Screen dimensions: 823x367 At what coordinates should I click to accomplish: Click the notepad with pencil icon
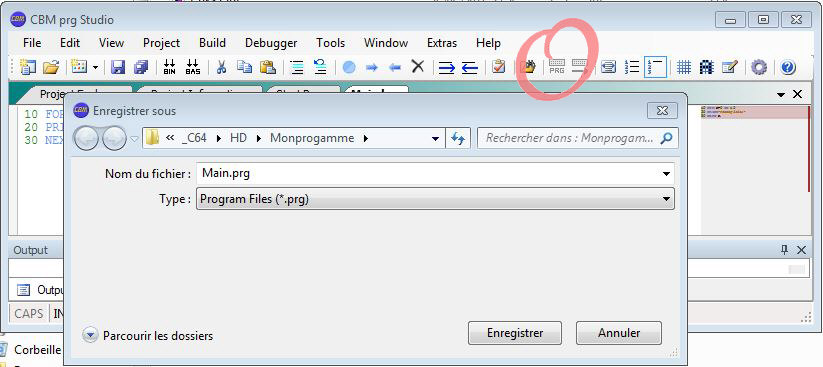click(x=730, y=67)
